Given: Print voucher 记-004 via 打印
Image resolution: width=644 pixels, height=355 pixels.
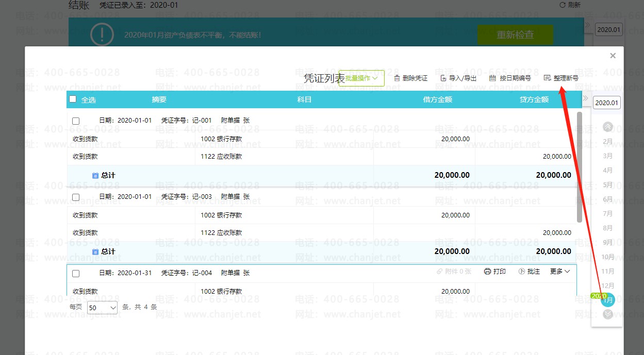Looking at the screenshot, I should pos(494,272).
